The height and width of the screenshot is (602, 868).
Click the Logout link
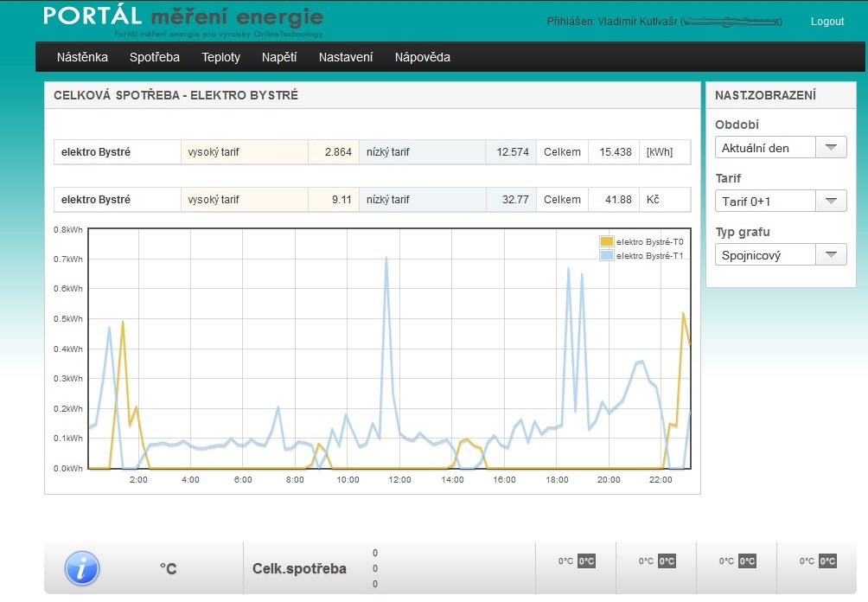pos(827,22)
